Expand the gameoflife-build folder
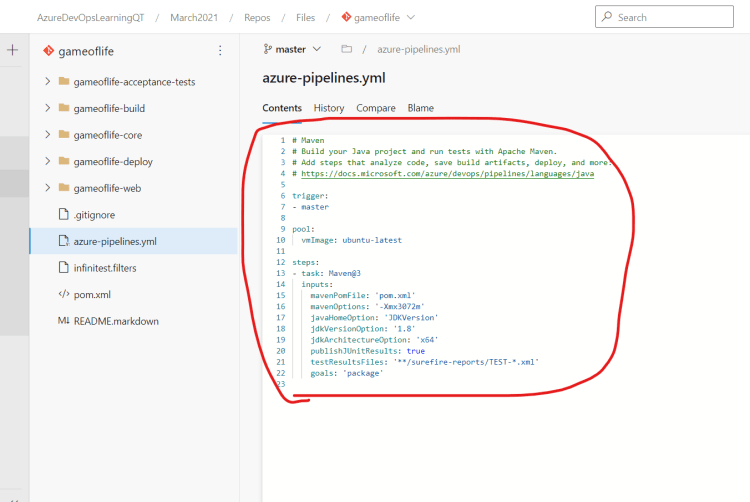This screenshot has width=750, height=502. (x=47, y=108)
